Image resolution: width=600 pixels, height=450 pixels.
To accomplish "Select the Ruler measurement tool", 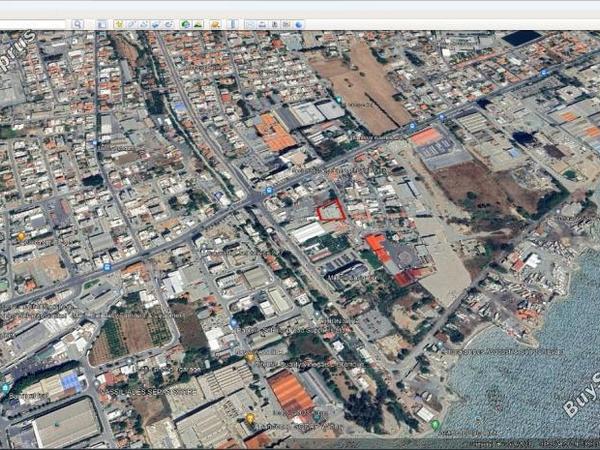I will pos(233,24).
